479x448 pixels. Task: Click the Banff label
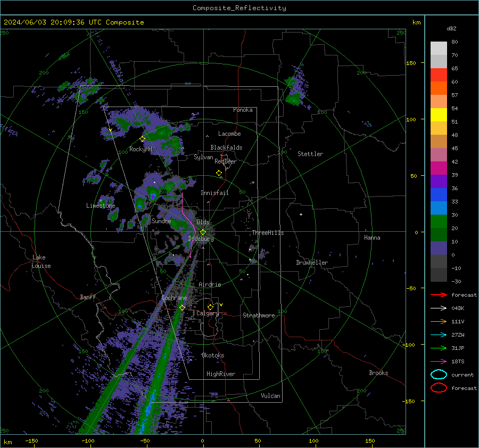[x=88, y=297]
